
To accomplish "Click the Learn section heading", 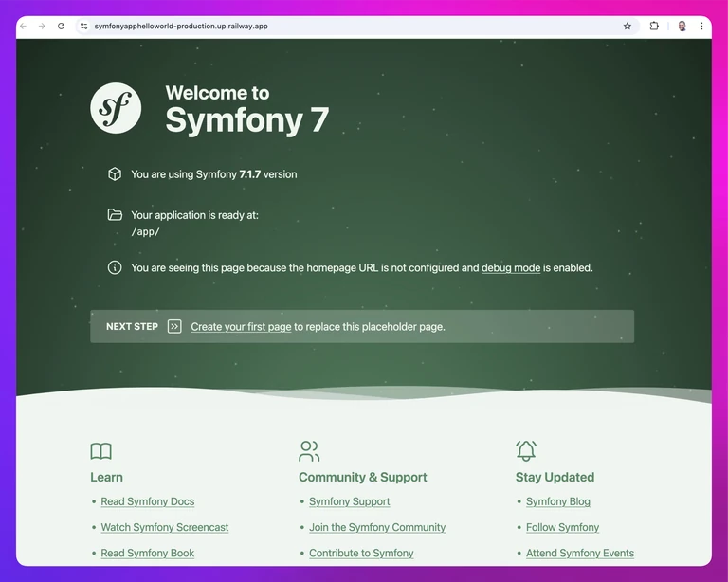I will pyautogui.click(x=107, y=477).
